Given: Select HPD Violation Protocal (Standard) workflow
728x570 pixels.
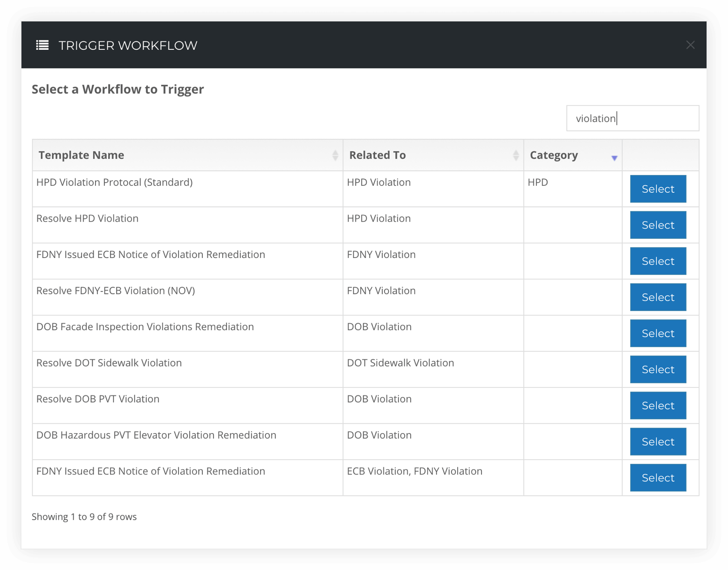Looking at the screenshot, I should point(658,189).
